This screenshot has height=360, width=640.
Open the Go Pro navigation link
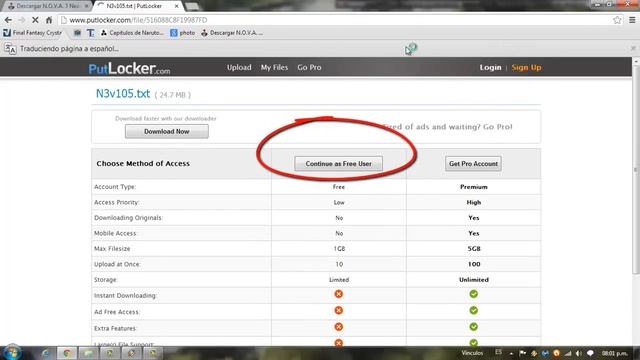[x=309, y=67]
